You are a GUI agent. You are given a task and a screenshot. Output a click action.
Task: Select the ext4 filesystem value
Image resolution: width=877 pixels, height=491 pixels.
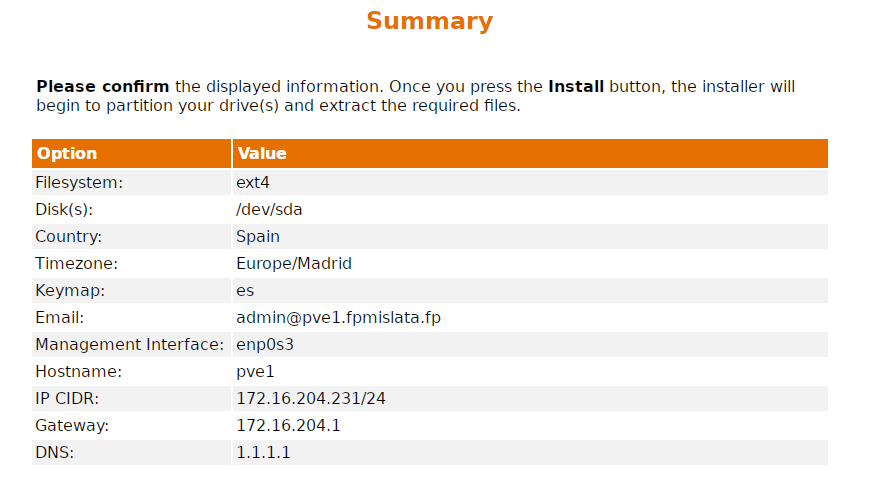pos(253,183)
